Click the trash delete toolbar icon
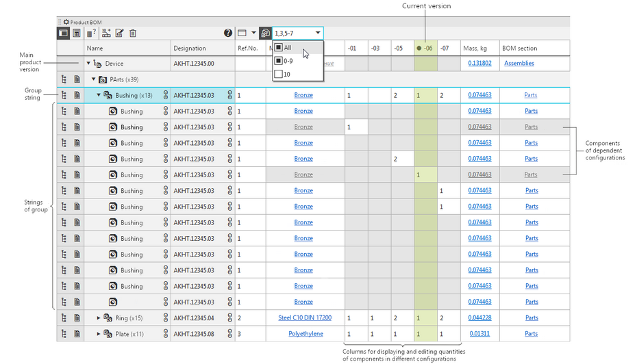This screenshot has width=637, height=364. click(133, 34)
